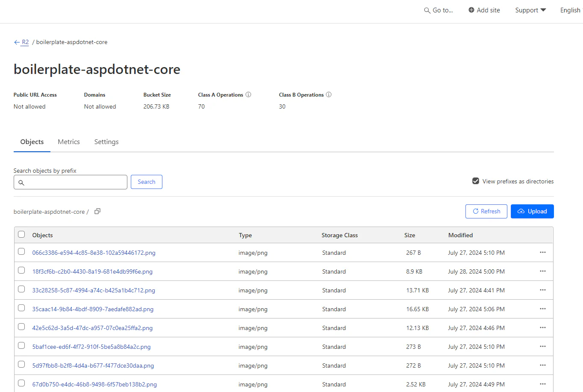Uncheck View prefixes as directories

pyautogui.click(x=475, y=181)
